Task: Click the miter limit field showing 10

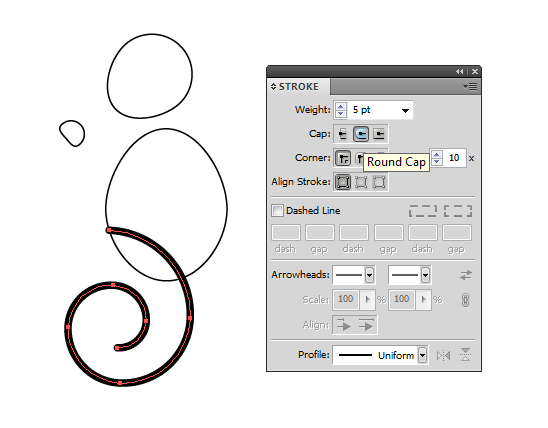Action: point(454,158)
